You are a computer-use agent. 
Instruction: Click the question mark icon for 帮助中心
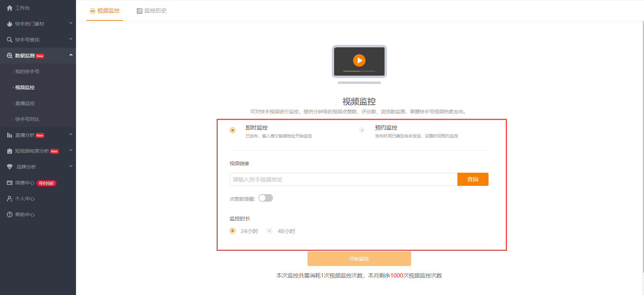(x=10, y=215)
